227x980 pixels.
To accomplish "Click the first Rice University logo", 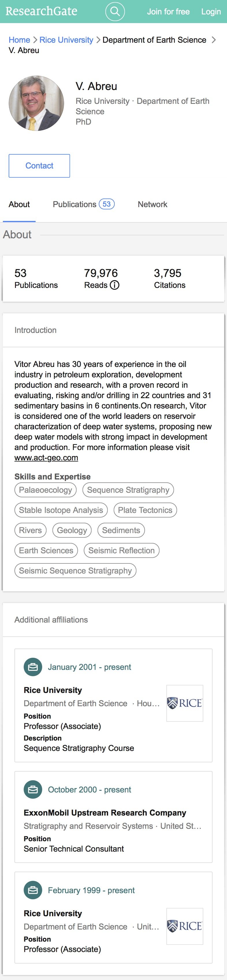I will (x=184, y=703).
